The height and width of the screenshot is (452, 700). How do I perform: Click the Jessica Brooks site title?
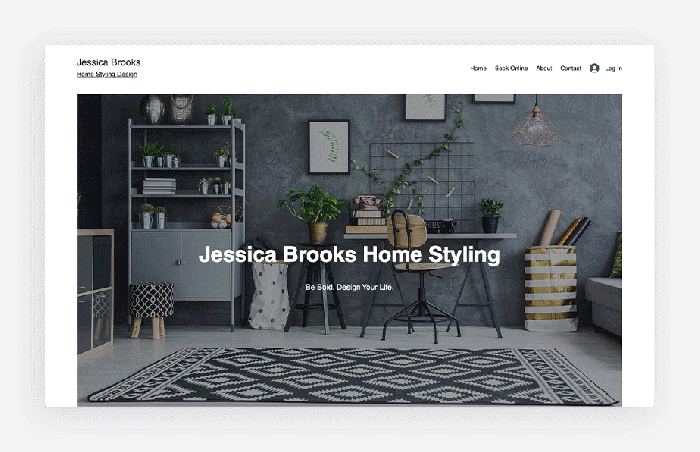click(x=108, y=62)
